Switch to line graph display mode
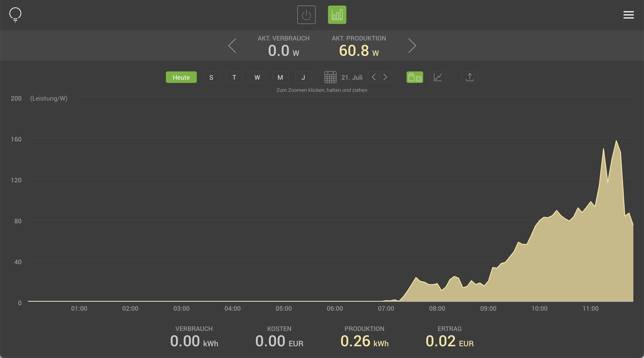The image size is (644, 358). (x=438, y=77)
